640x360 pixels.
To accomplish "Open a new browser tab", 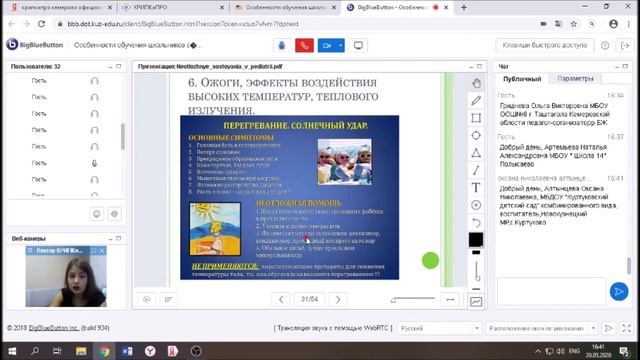I will tap(464, 7).
